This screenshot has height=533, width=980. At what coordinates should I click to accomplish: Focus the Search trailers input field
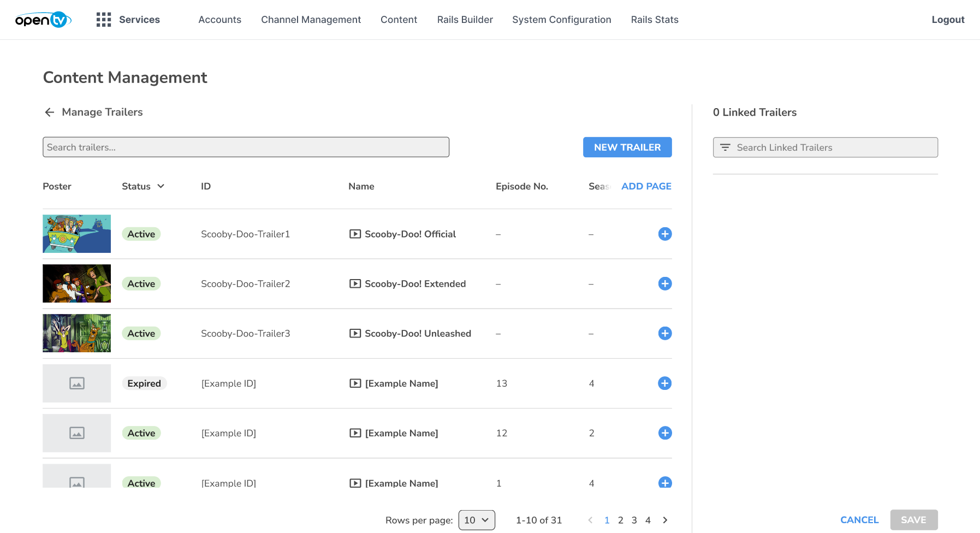click(246, 147)
